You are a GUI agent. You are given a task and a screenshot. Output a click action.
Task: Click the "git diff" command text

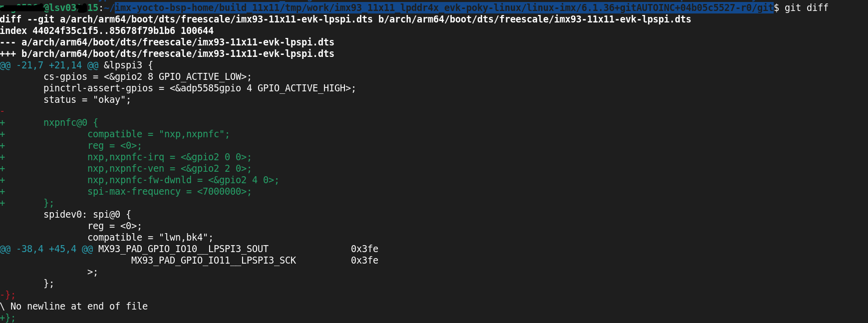[806, 7]
